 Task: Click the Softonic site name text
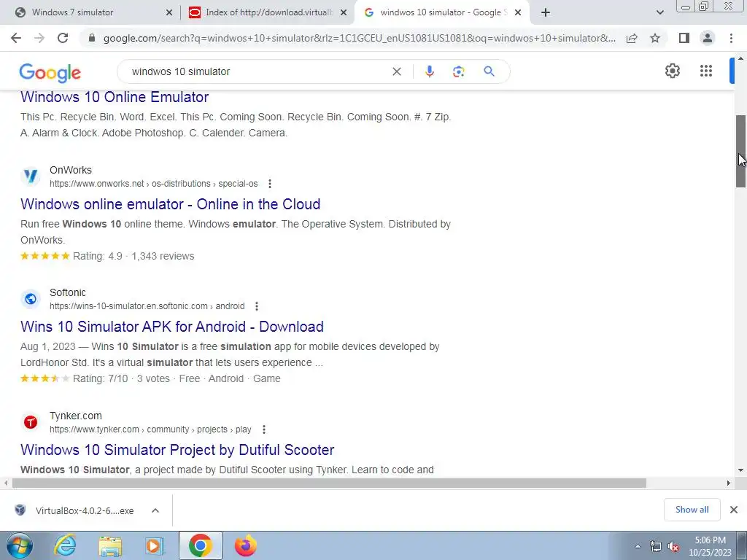click(68, 292)
